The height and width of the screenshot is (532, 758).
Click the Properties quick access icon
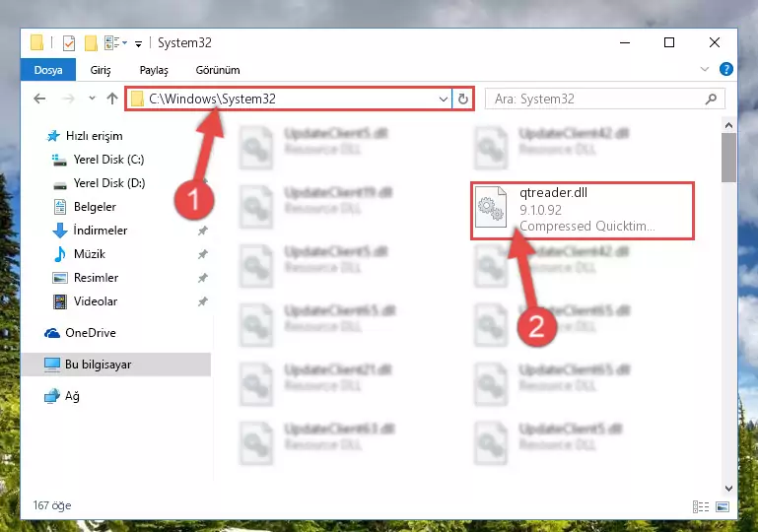[69, 43]
